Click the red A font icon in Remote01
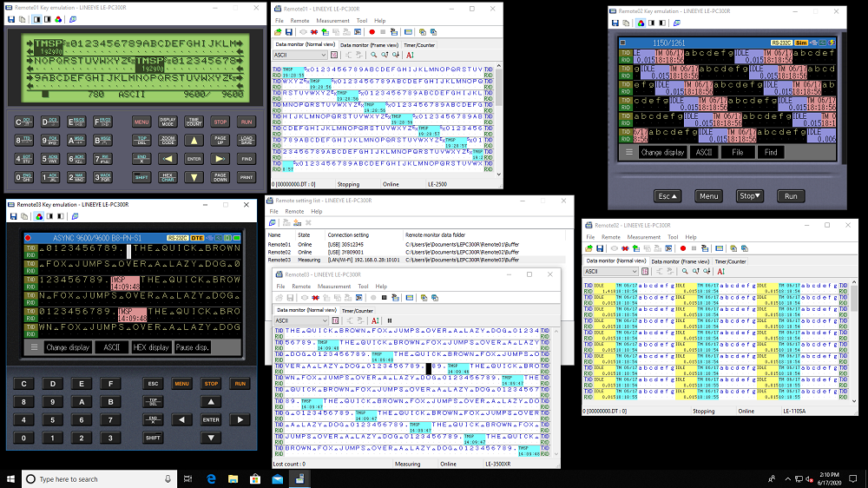The height and width of the screenshot is (488, 868). 410,55
